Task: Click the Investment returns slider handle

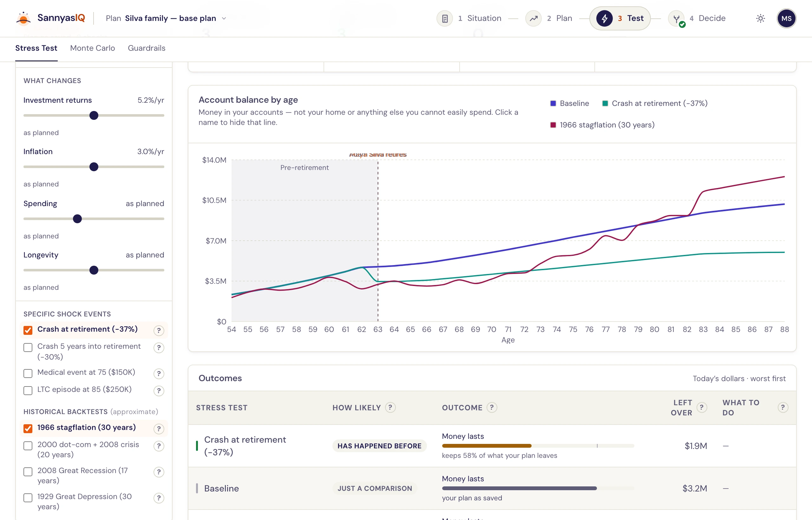Action: pos(94,115)
